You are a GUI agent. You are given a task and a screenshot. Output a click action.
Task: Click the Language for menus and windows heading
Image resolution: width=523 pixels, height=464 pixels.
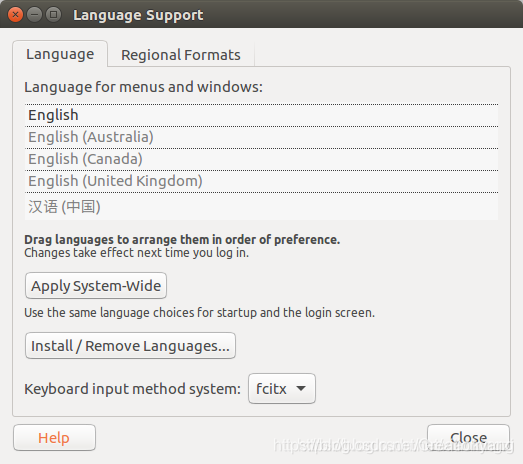[143, 87]
